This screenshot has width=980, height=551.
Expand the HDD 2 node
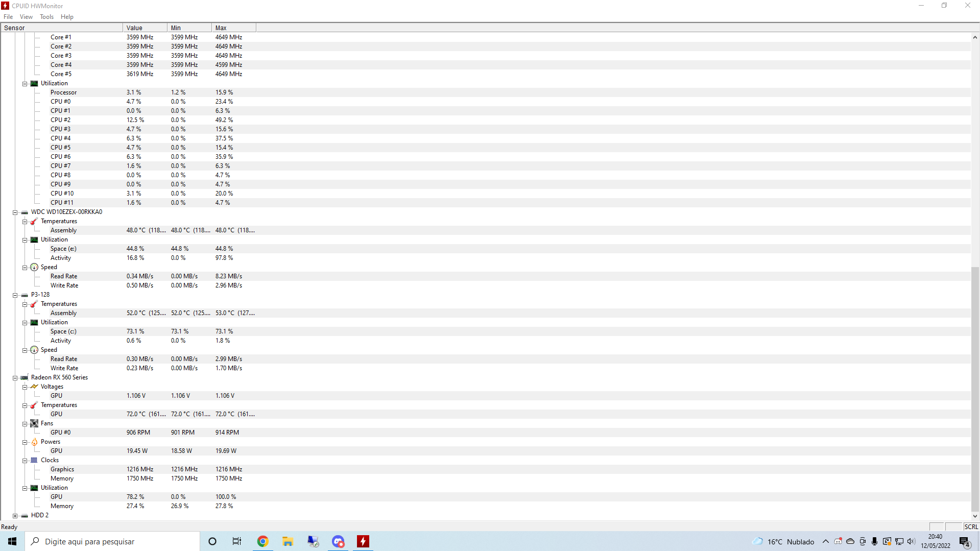pos(15,516)
